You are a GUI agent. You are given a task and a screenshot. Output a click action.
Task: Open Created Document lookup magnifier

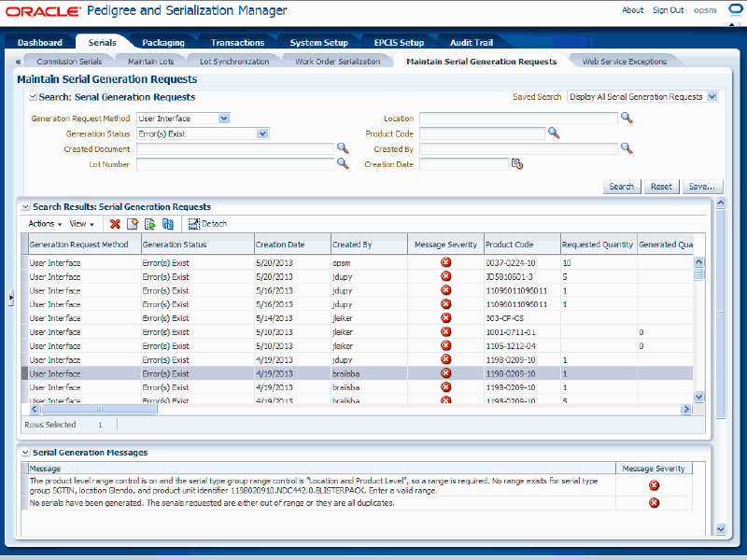343,148
